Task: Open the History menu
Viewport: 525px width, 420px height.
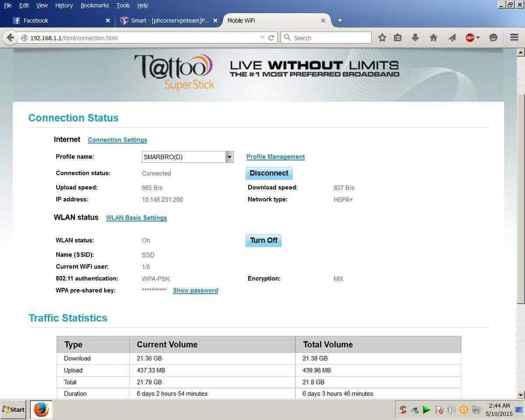Action: [64, 5]
